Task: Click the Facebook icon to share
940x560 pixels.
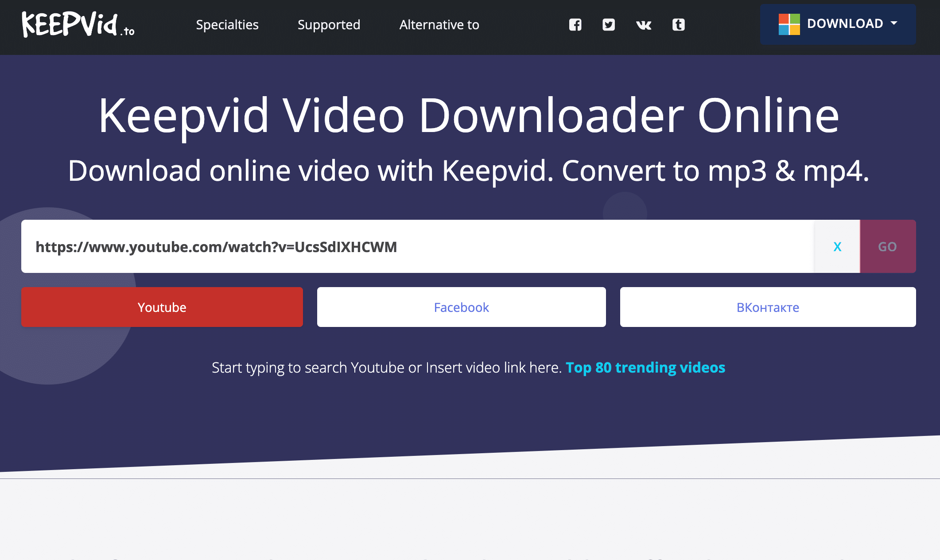Action: pyautogui.click(x=574, y=24)
